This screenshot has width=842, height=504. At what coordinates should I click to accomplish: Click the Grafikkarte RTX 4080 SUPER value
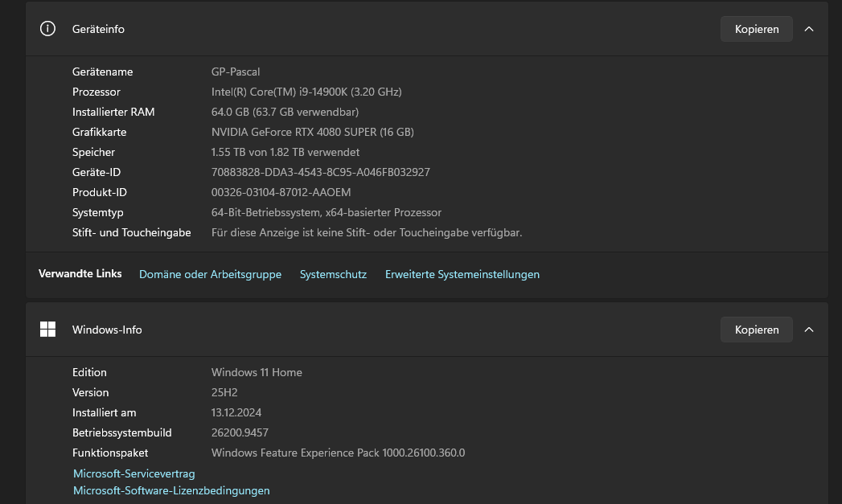(313, 132)
